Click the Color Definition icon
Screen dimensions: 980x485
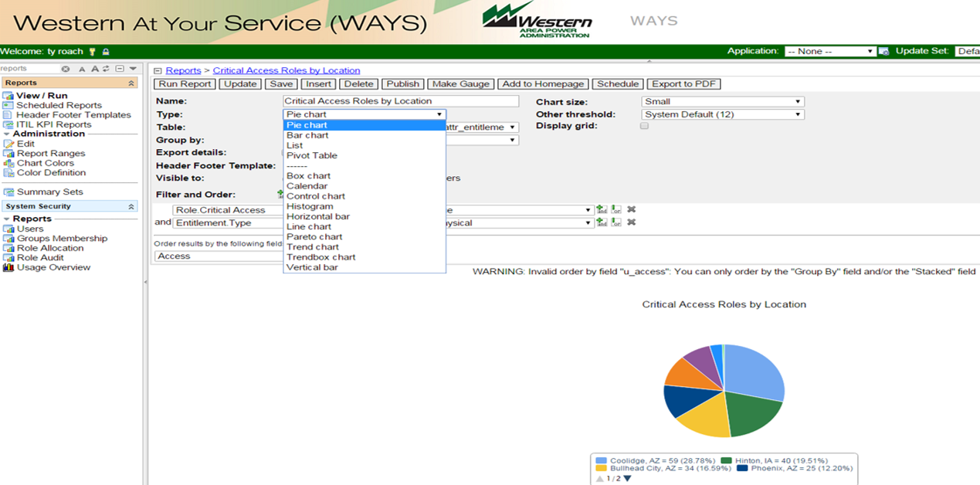8,172
